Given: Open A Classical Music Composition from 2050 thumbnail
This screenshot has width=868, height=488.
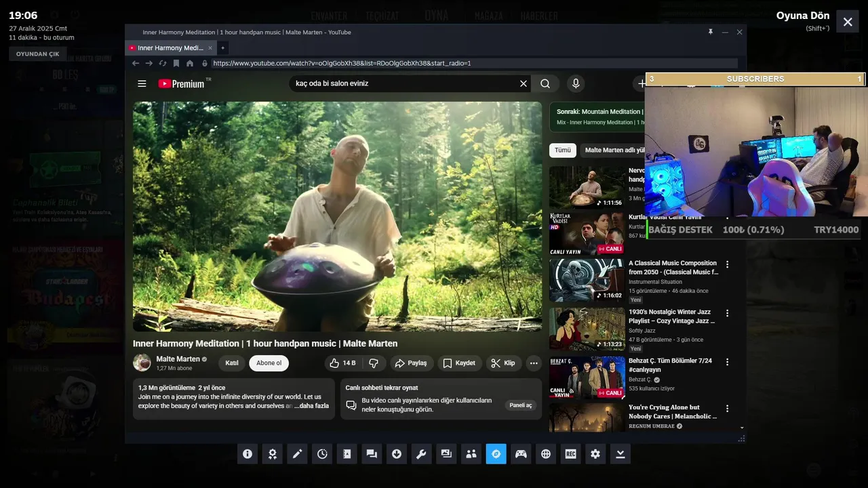Looking at the screenshot, I should tap(587, 280).
